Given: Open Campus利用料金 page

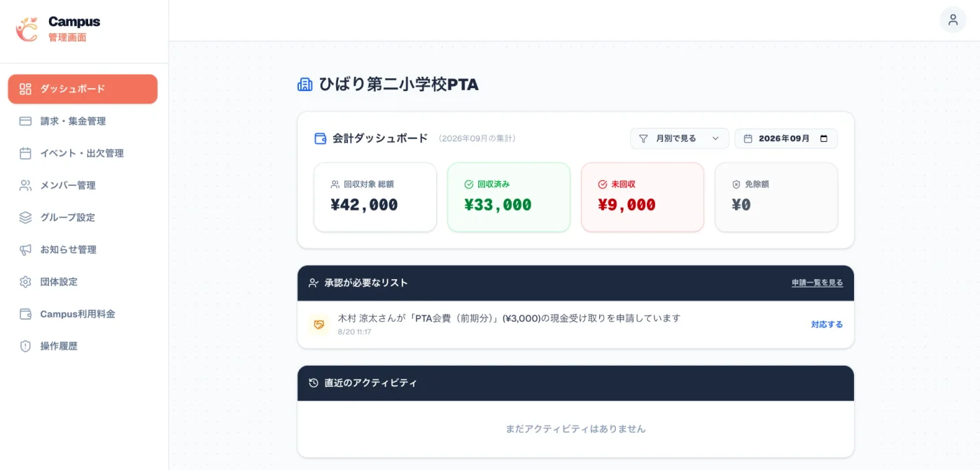Looking at the screenshot, I should [x=83, y=314].
